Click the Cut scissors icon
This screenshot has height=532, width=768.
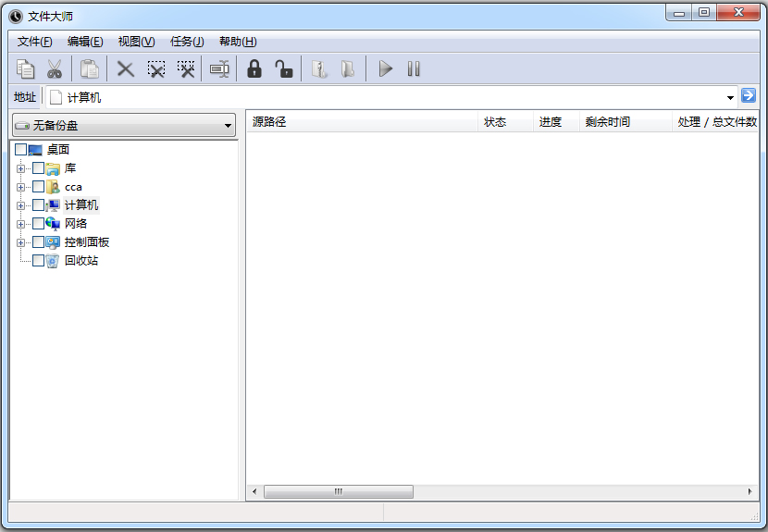click(x=55, y=69)
